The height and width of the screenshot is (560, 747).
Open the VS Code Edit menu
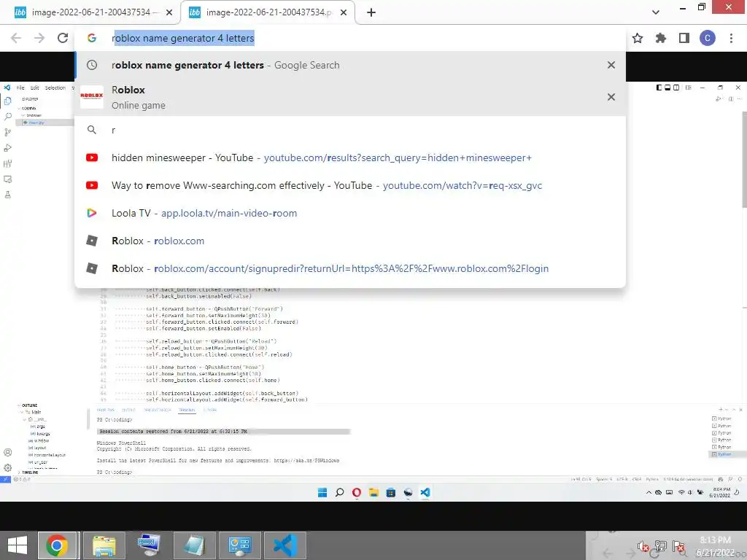[x=35, y=87]
